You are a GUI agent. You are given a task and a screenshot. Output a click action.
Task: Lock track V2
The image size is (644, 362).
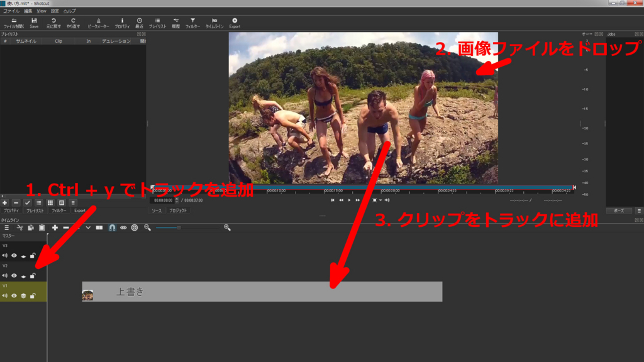(33, 276)
